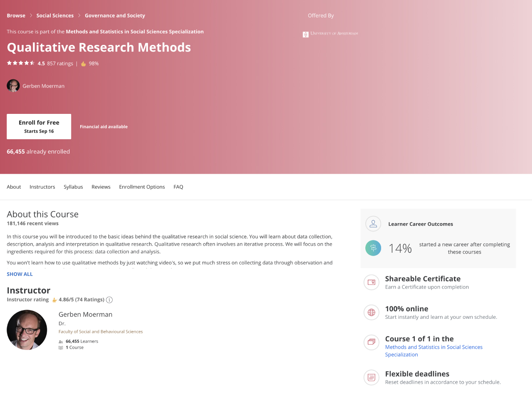The width and height of the screenshot is (532, 399).
Task: Open Methods and Statistics specialization header link
Action: 135,32
